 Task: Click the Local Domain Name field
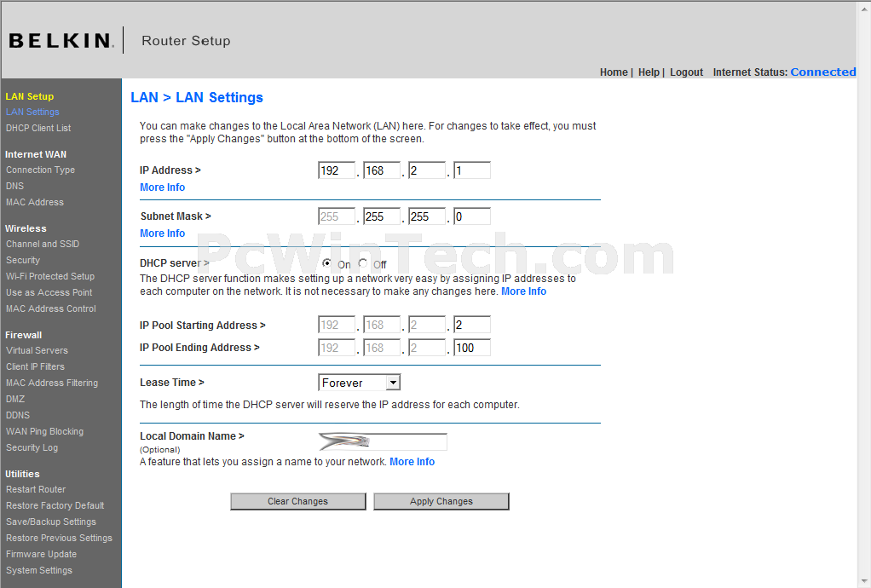[383, 442]
